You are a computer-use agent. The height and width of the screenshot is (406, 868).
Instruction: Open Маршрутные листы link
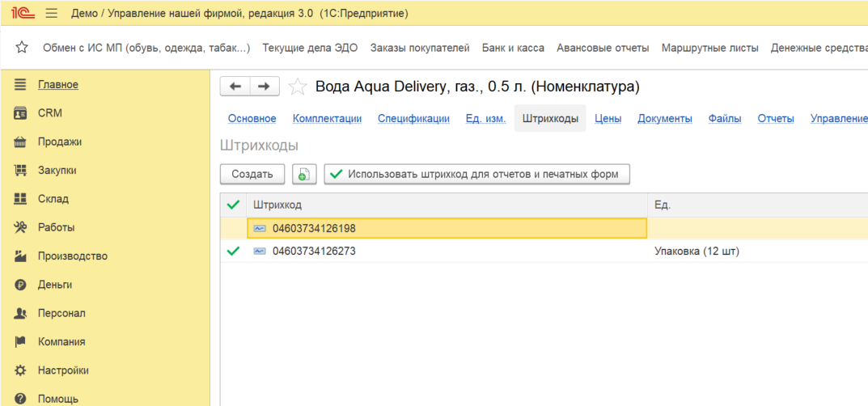[x=710, y=49]
